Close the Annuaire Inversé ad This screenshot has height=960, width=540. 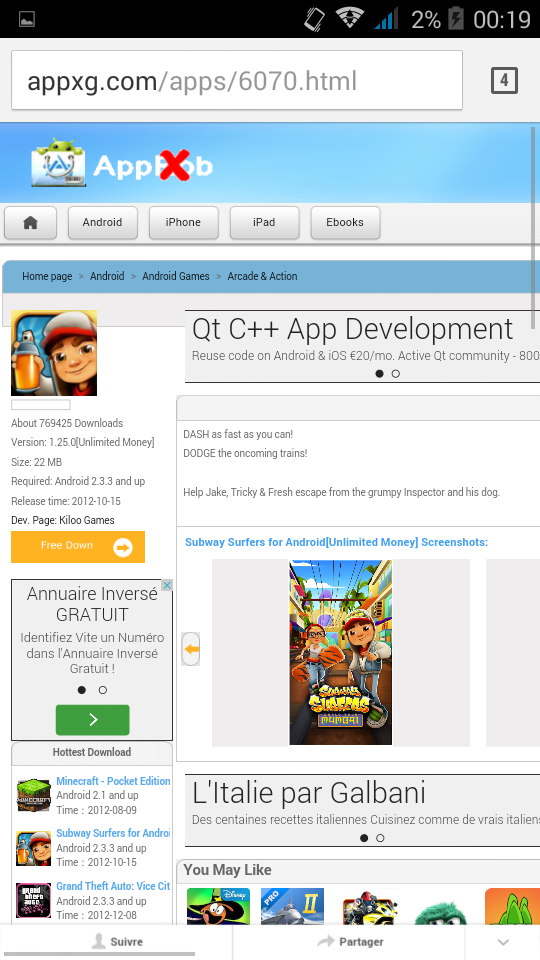[167, 585]
